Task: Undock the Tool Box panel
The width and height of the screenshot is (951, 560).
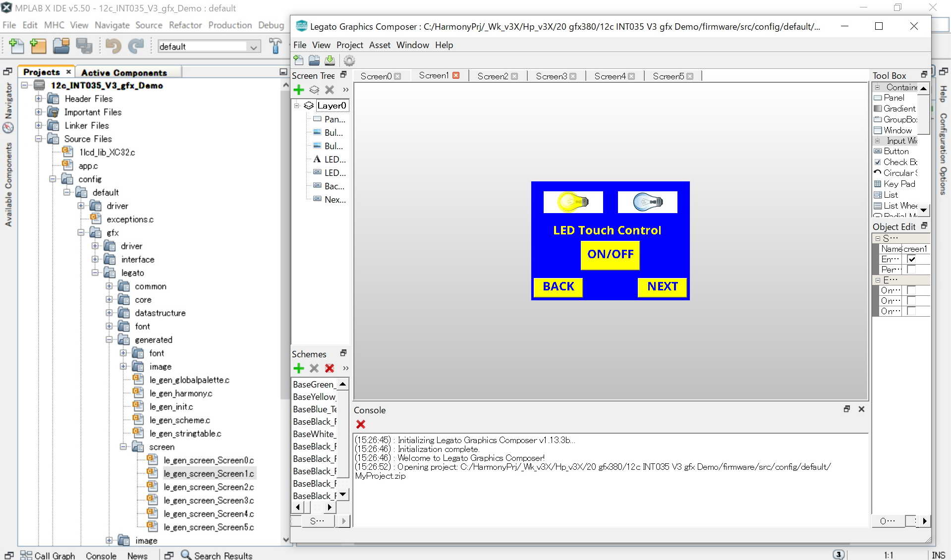Action: [924, 74]
